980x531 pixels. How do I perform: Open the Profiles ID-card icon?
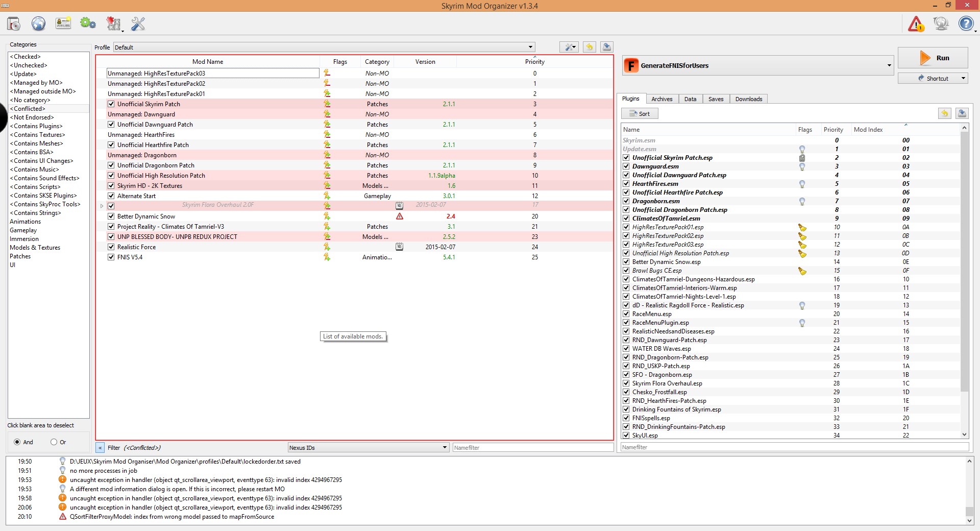63,23
